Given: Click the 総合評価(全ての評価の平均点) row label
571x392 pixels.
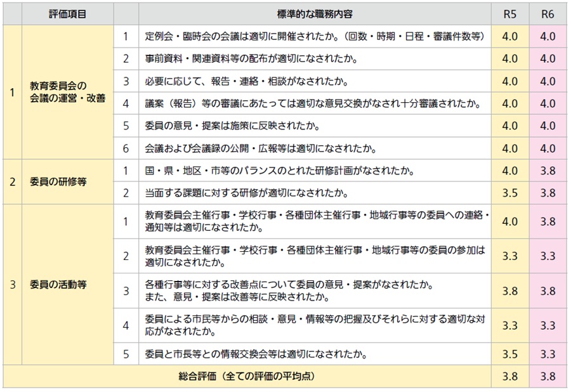Looking at the screenshot, I should pos(248,376).
